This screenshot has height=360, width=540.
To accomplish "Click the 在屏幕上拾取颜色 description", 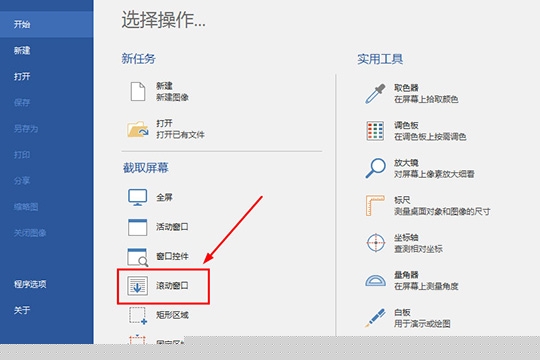I will 426,100.
